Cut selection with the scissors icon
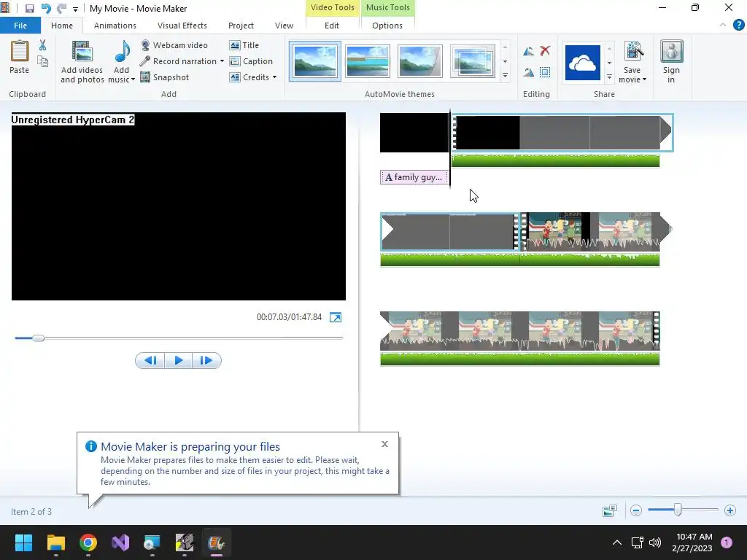Screen dimensions: 747x560 (43, 45)
